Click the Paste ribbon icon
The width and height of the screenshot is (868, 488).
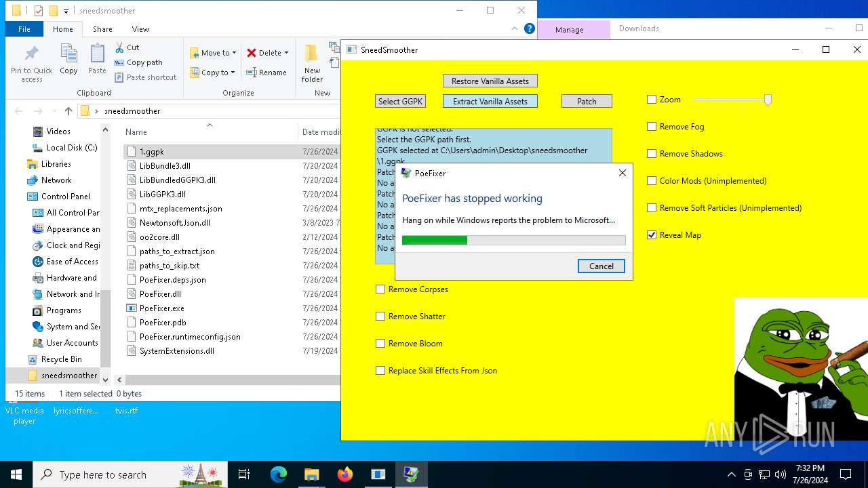pyautogui.click(x=97, y=54)
